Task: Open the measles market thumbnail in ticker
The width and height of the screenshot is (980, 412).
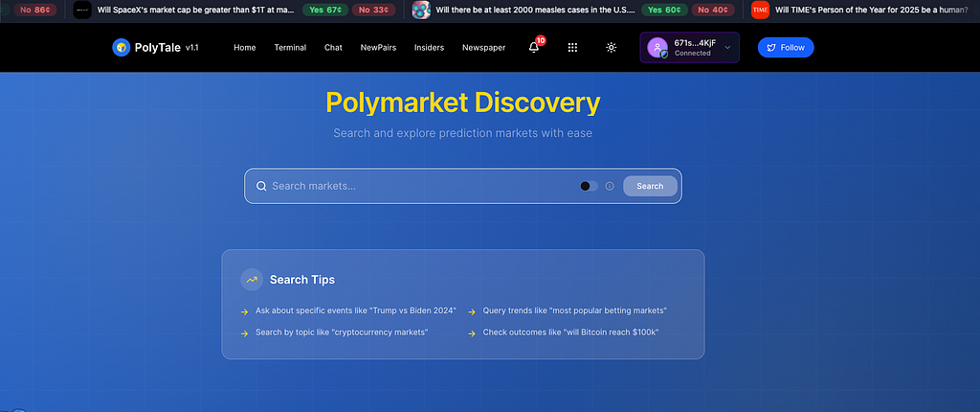Action: click(421, 10)
